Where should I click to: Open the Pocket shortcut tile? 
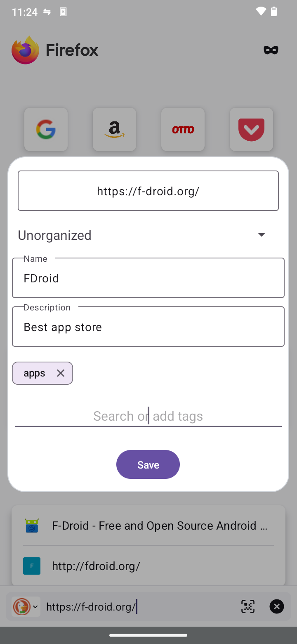(251, 130)
